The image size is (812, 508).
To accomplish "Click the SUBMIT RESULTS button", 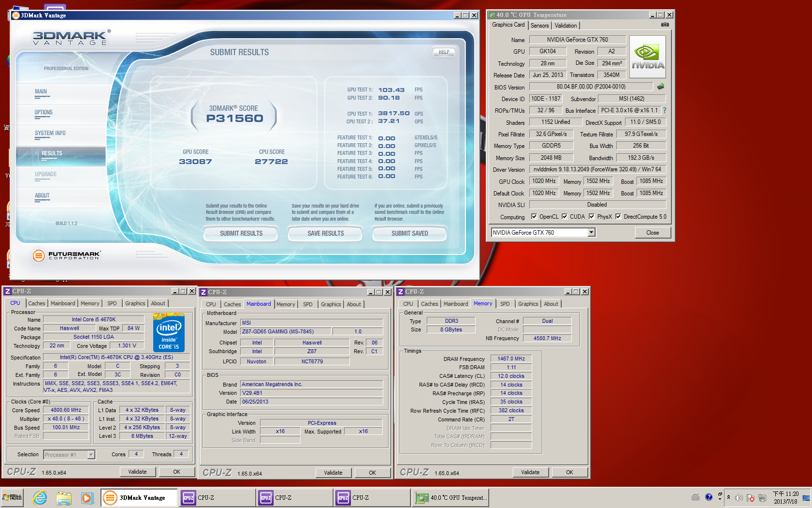I will (x=241, y=233).
